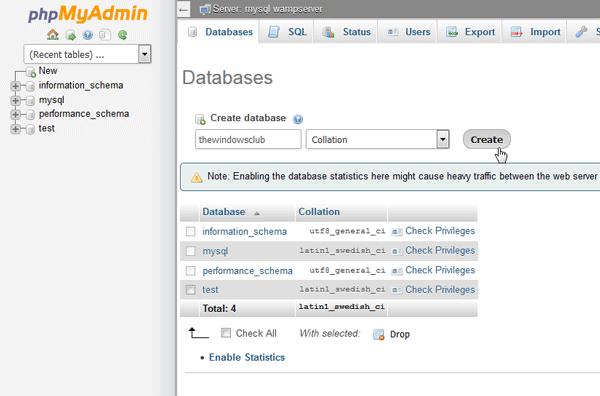Viewport: 600px width, 396px height.
Task: Expand test node in navigation tree
Action: point(16,129)
